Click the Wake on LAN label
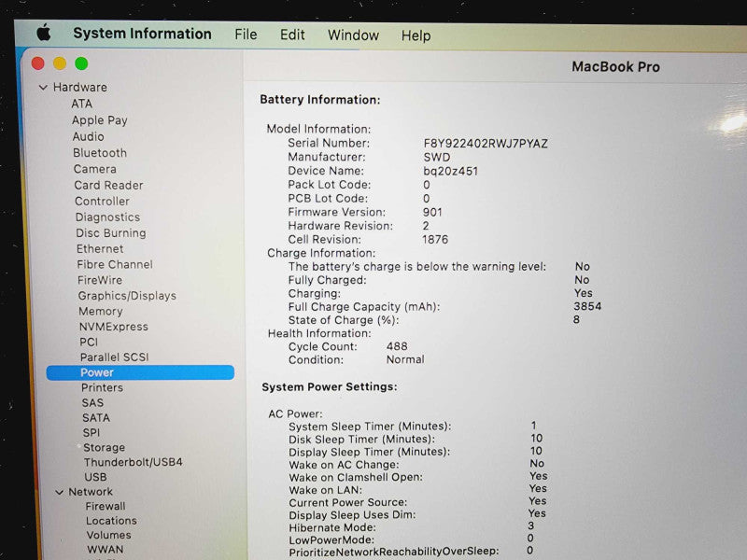The height and width of the screenshot is (560, 747). coord(325,490)
